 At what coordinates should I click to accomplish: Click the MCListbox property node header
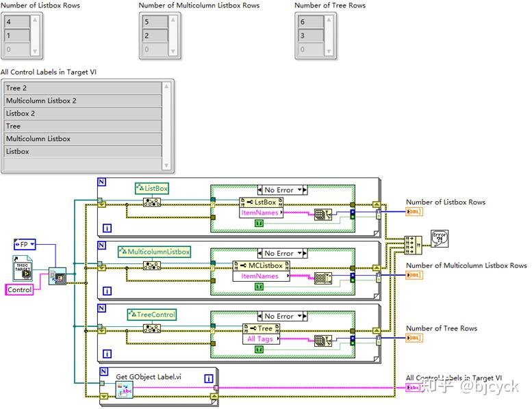pyautogui.click(x=262, y=265)
